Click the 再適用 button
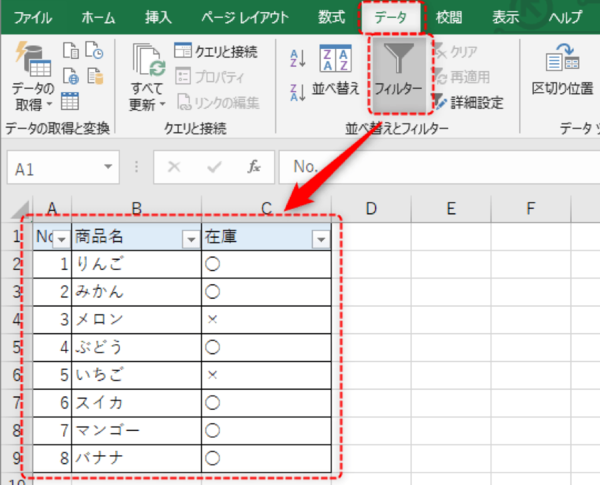600x485 pixels. [x=462, y=77]
